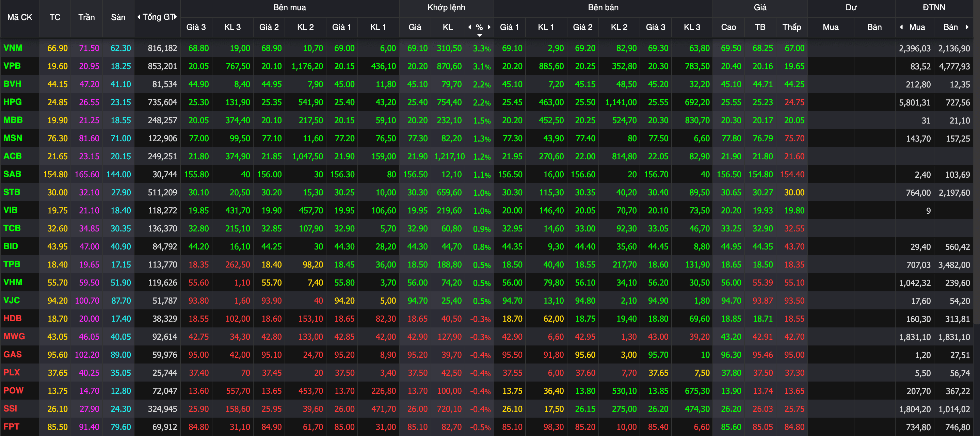980x436 pixels.
Task: Click VPB total value 853,201
Action: (162, 66)
